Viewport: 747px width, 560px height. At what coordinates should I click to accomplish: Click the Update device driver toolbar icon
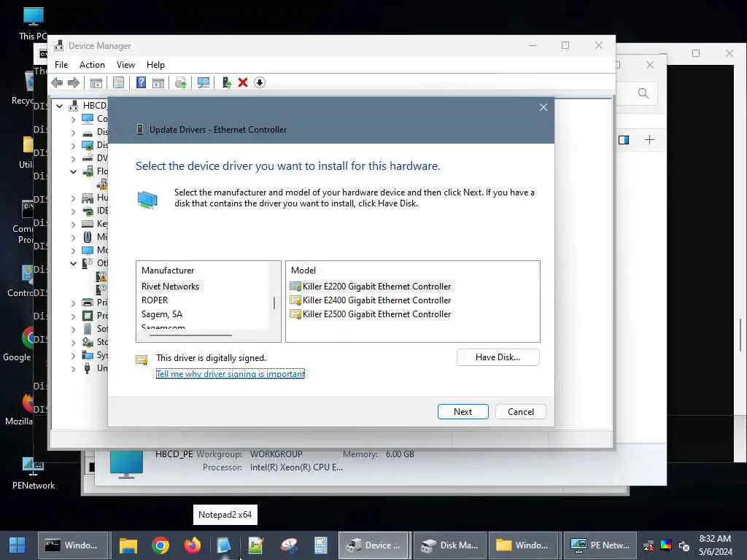point(181,83)
